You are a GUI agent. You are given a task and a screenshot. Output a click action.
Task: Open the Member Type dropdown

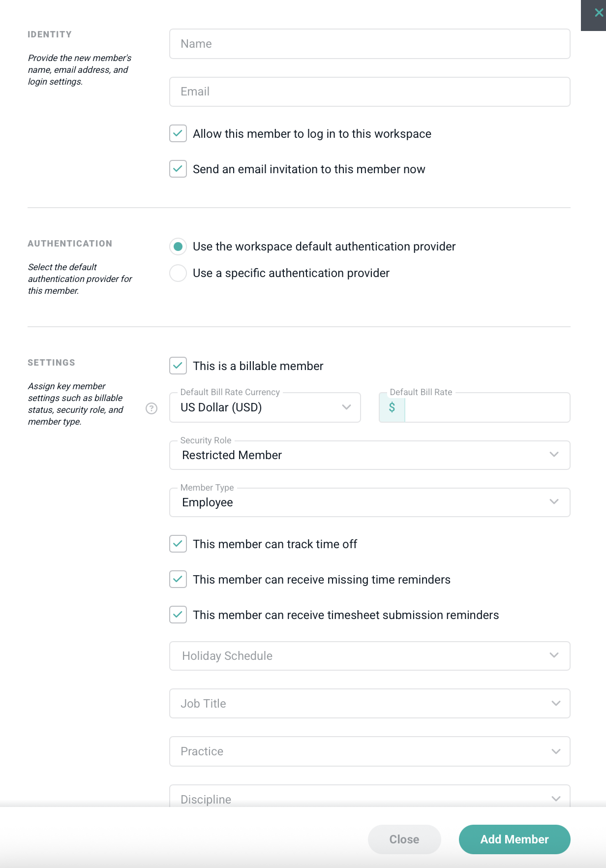pos(369,502)
